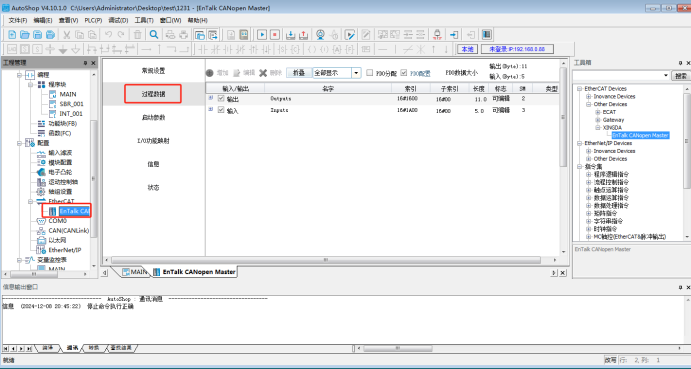The height and width of the screenshot is (369, 691).
Task: Toggle the 输出 Outputs row checkbox
Action: tap(221, 99)
